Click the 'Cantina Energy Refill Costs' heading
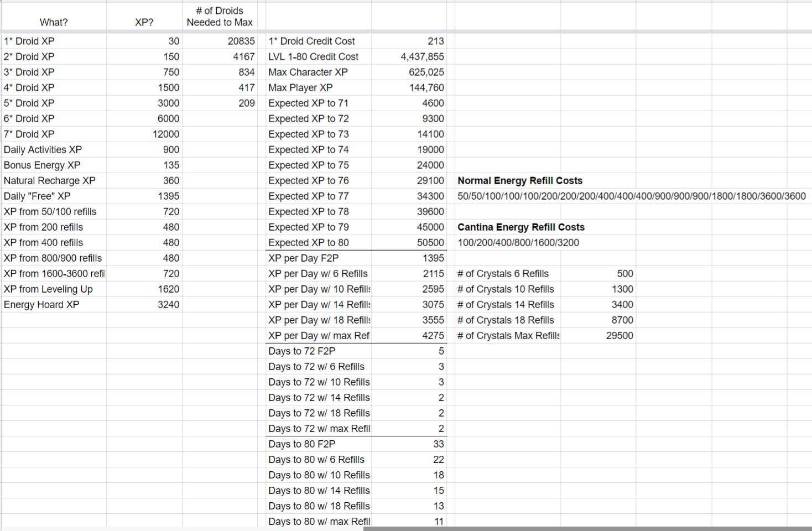The width and height of the screenshot is (812, 531). pyautogui.click(x=521, y=227)
